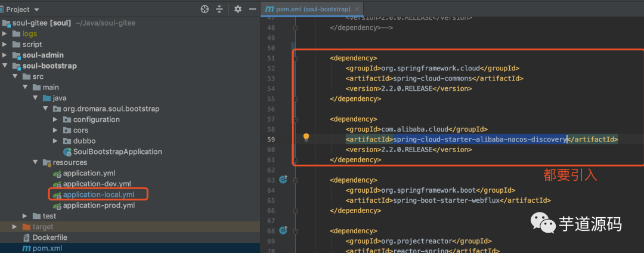Screen dimensions: 644x253
Task: Click the Maven icon beside pom.xml in tree
Action: point(26,248)
